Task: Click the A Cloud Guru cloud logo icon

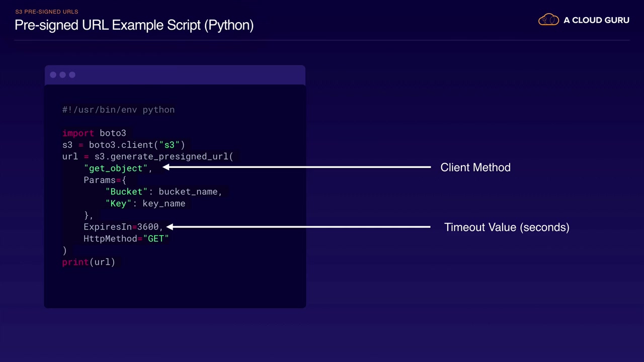Action: pos(548,20)
